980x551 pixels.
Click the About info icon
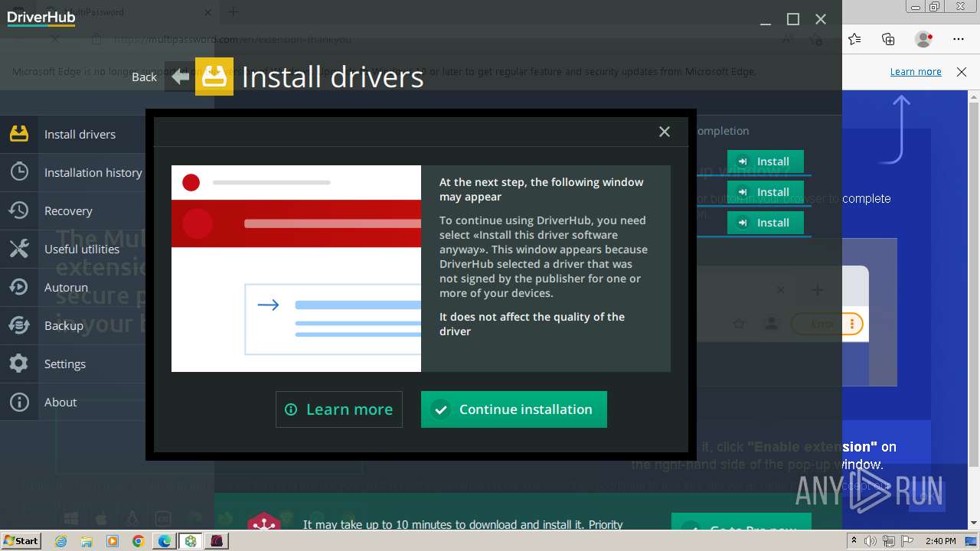tap(19, 402)
